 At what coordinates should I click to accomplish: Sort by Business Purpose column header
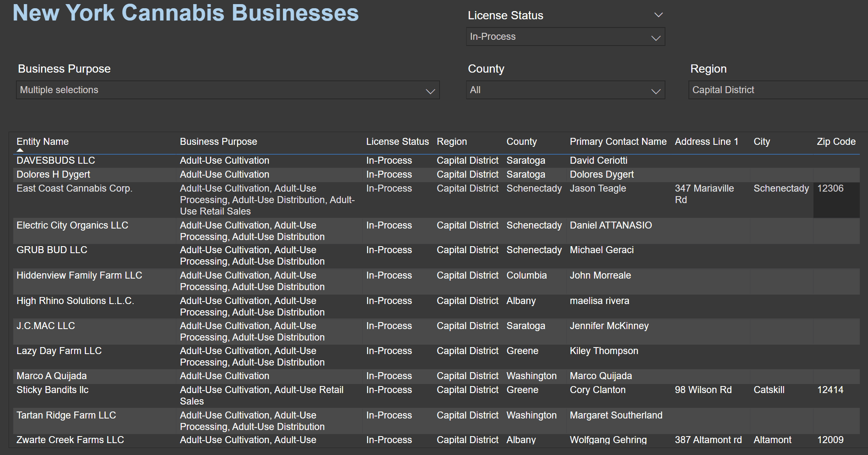(219, 142)
